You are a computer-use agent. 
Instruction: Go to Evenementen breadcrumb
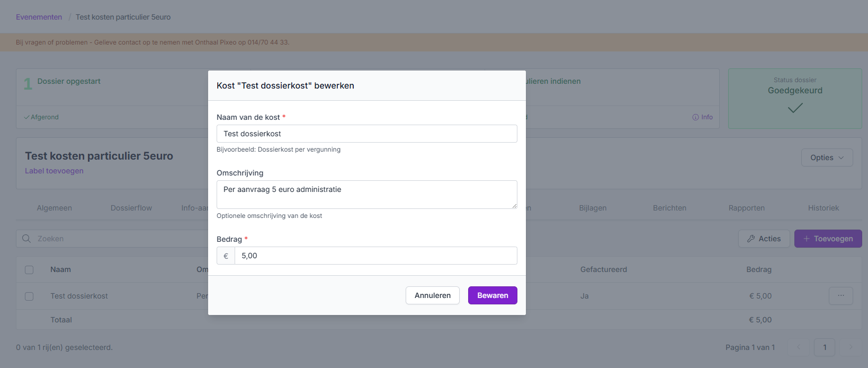point(39,17)
